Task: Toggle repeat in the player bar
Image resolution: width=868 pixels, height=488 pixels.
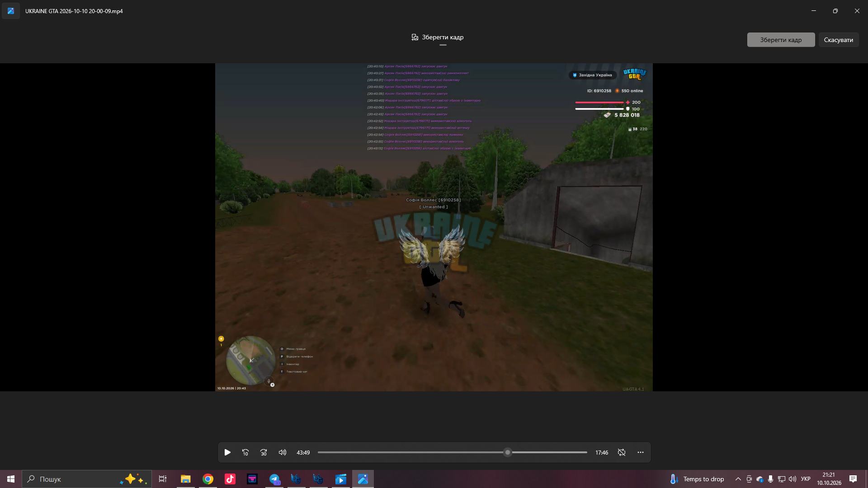Action: point(622,452)
